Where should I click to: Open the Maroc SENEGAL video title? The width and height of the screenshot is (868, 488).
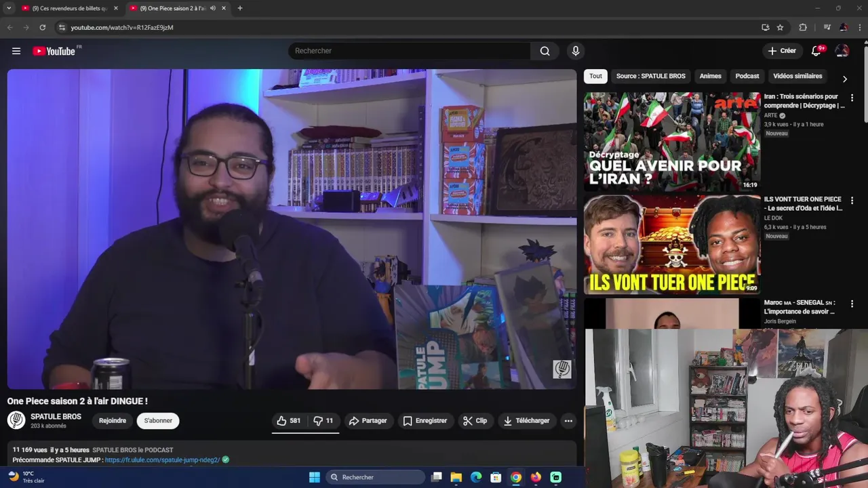(x=800, y=307)
